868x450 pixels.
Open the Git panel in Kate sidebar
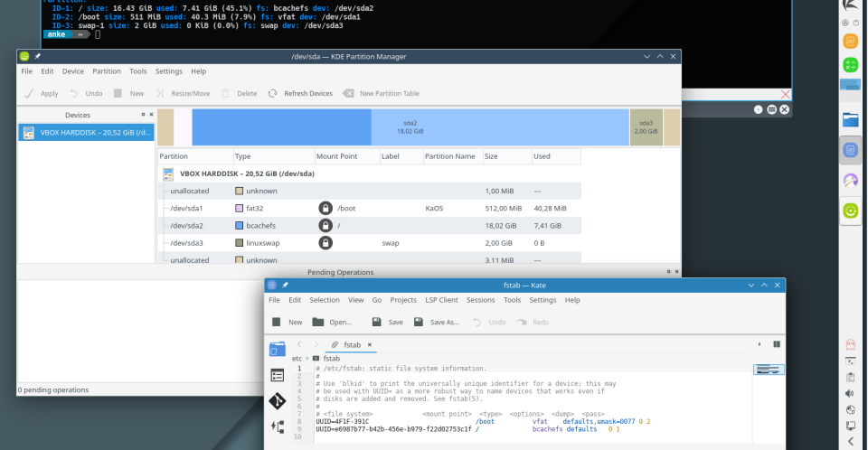click(278, 401)
